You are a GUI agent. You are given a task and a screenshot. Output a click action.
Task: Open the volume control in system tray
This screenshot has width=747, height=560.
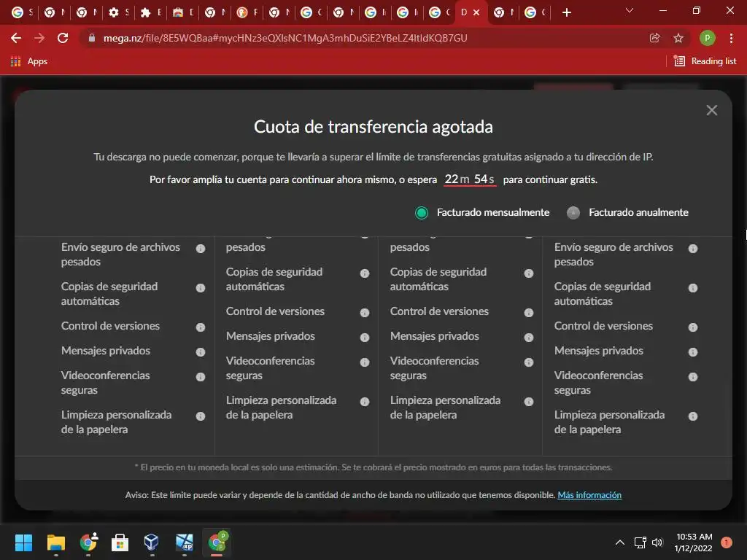[x=657, y=542]
